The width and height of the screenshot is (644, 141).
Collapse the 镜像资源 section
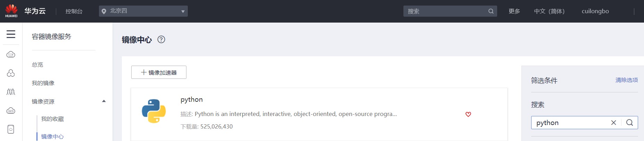pyautogui.click(x=103, y=101)
